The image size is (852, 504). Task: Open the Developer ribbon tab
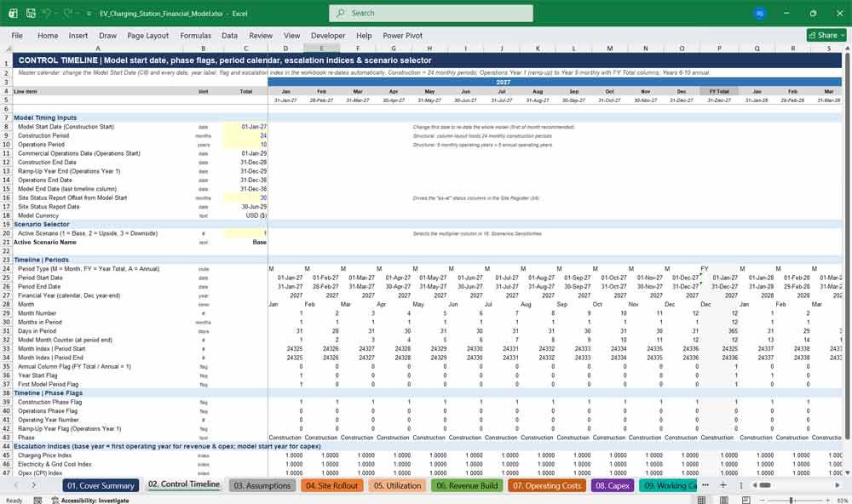(328, 35)
